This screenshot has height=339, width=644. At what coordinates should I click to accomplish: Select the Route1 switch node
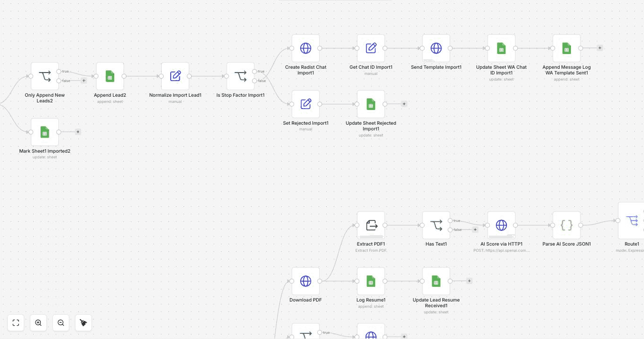tap(632, 220)
